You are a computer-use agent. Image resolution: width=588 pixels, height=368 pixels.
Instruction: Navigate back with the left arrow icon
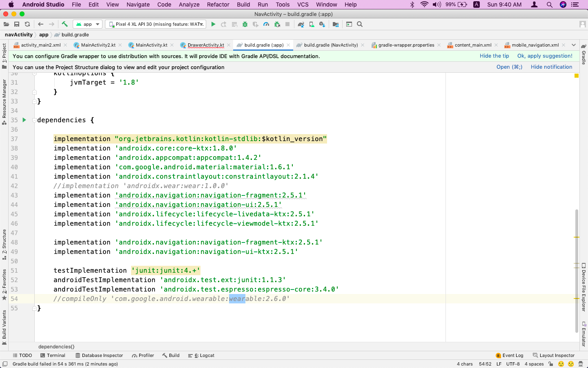coord(40,25)
